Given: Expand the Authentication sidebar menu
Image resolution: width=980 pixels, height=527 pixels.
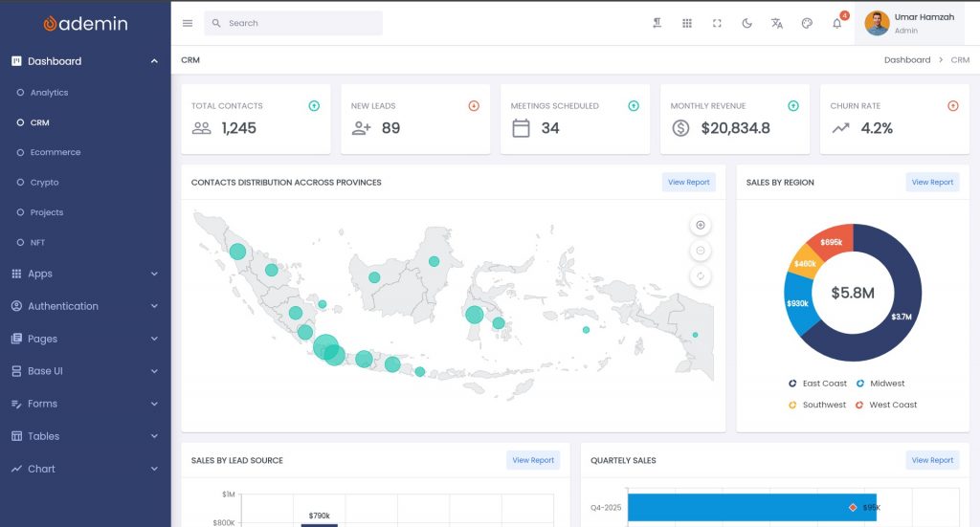Looking at the screenshot, I should coord(85,306).
